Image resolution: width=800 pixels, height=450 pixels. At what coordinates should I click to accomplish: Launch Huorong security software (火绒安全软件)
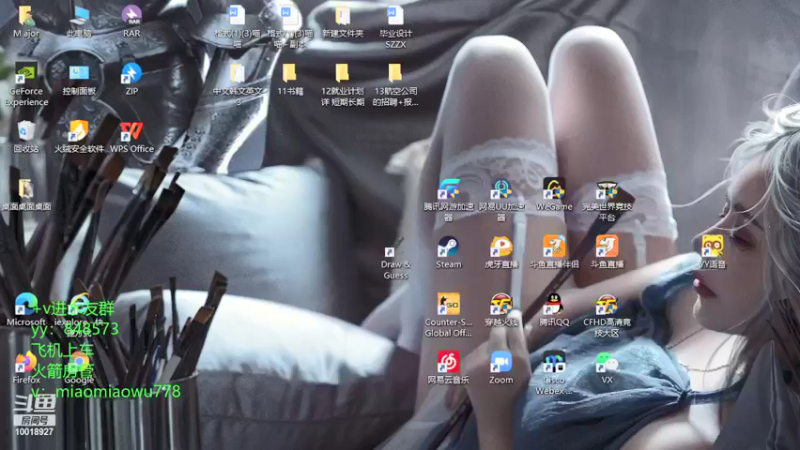[79, 137]
